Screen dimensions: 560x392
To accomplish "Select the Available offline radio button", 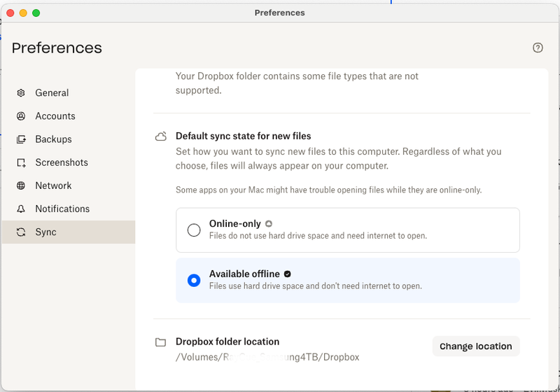I will pos(194,280).
